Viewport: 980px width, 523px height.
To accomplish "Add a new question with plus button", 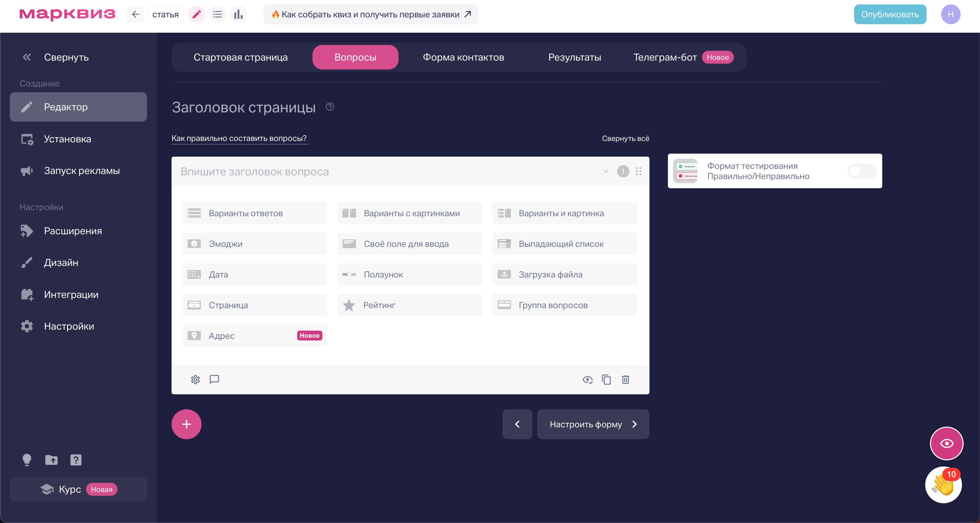I will 187,424.
